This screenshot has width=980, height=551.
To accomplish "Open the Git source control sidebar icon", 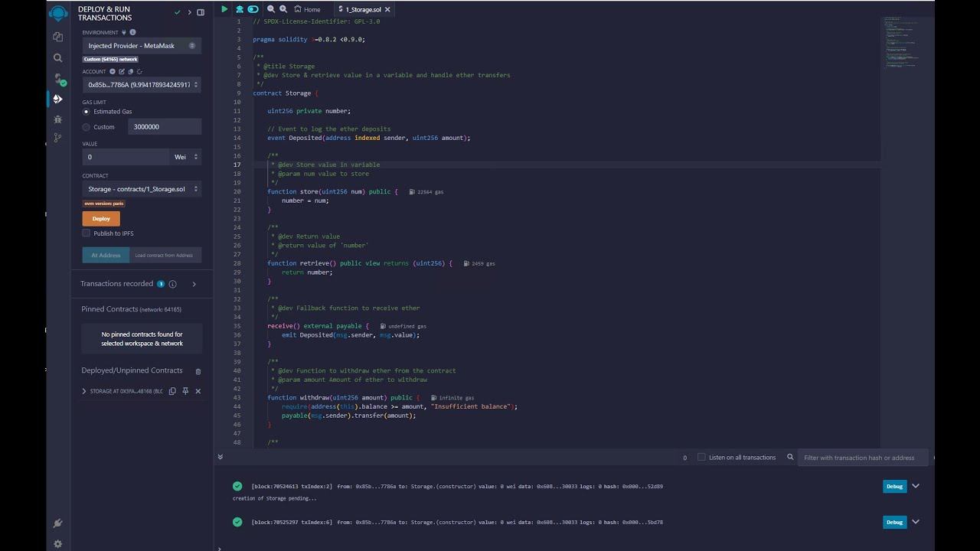I will pyautogui.click(x=57, y=138).
